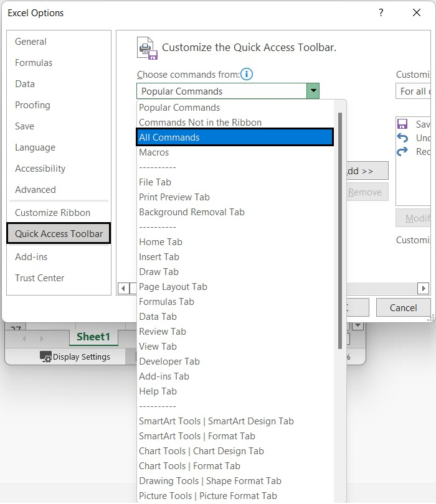The width and height of the screenshot is (436, 504).
Task: Open Language options category
Action: coord(59,147)
